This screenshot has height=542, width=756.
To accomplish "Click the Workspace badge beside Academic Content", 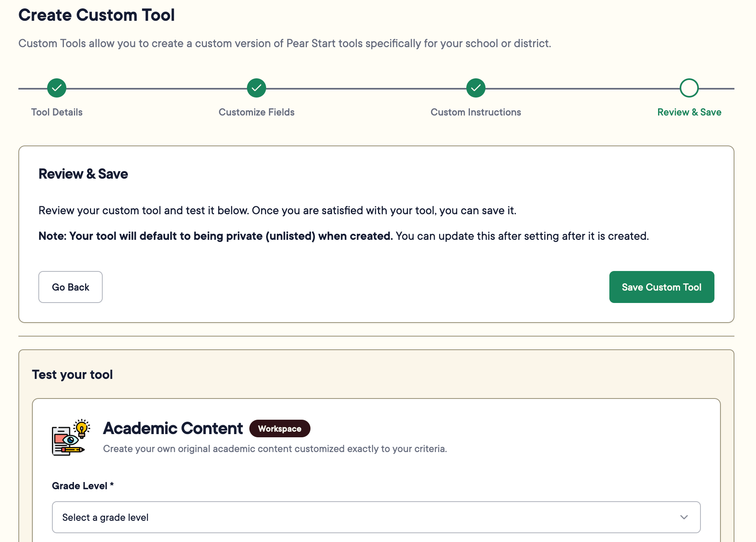I will click(x=280, y=428).
